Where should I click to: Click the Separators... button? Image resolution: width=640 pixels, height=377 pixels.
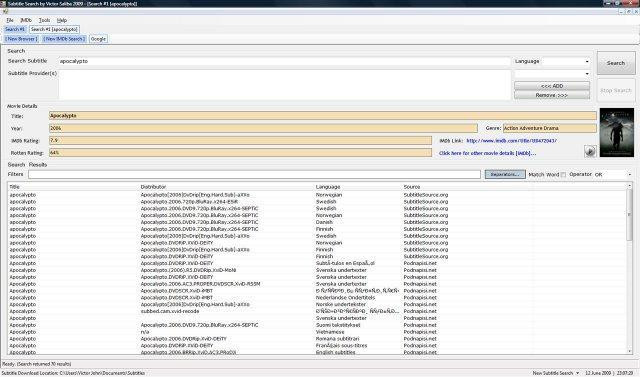(505, 174)
